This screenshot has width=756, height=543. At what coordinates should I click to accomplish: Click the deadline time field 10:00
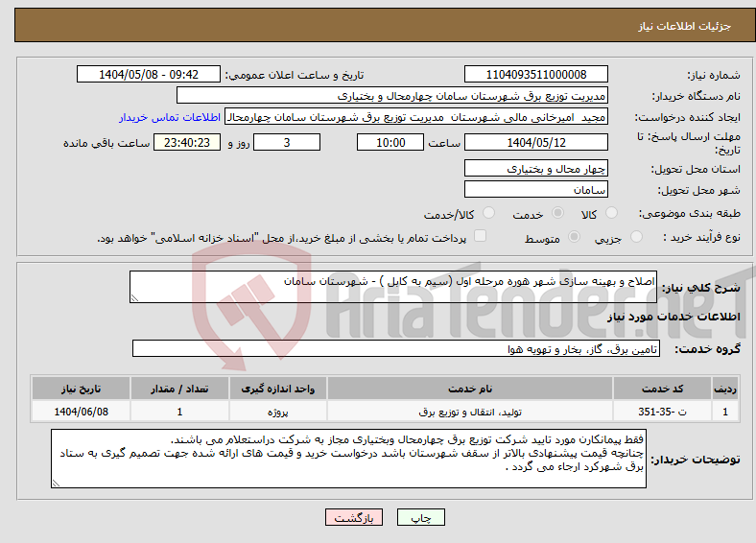coord(390,142)
